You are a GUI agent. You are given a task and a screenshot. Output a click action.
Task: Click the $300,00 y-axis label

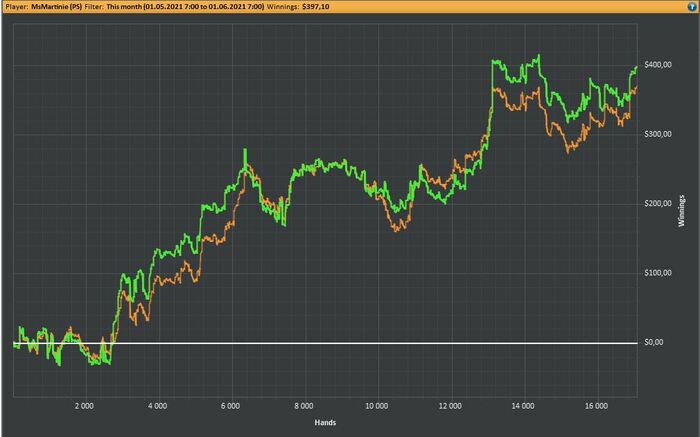(x=658, y=134)
